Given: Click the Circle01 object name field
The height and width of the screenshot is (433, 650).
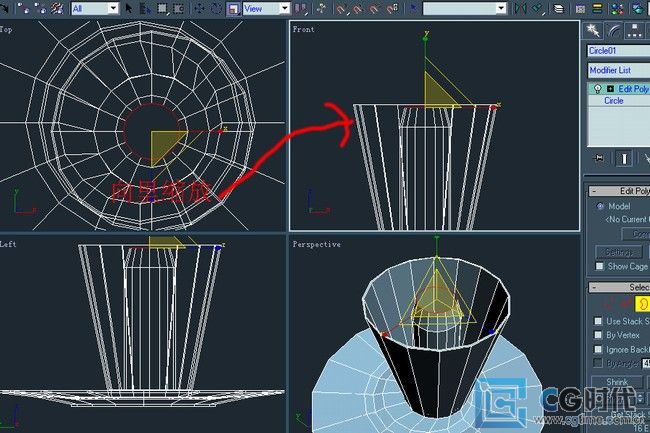Looking at the screenshot, I should point(618,51).
